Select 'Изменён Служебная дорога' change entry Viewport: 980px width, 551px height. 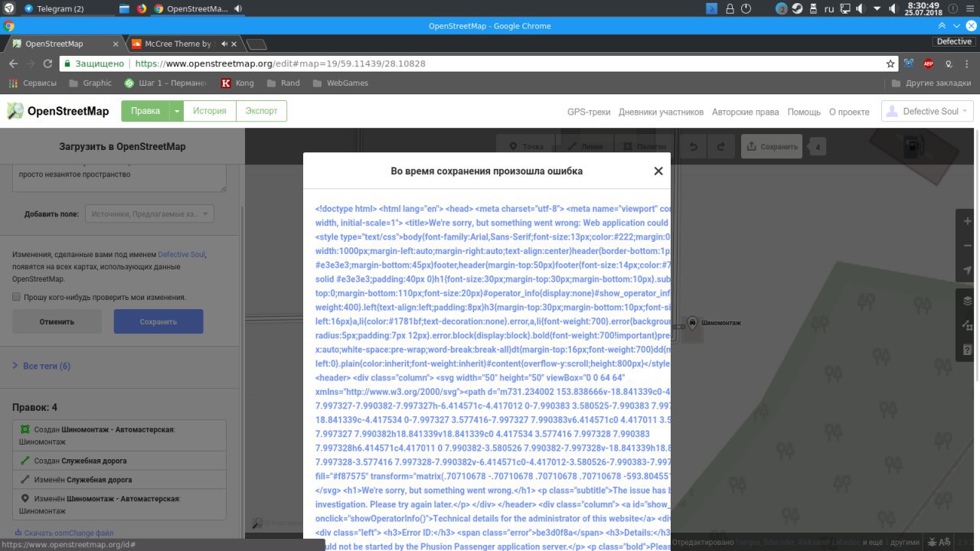pos(119,480)
